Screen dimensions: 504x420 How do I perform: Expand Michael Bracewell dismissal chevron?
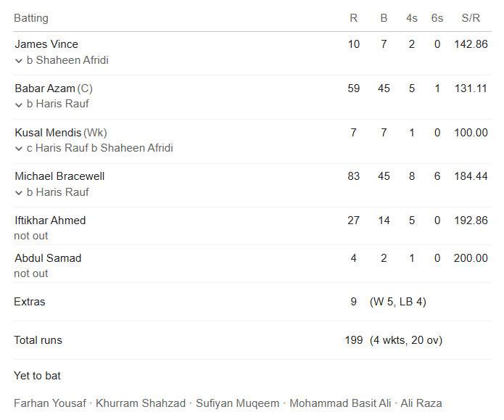point(19,193)
